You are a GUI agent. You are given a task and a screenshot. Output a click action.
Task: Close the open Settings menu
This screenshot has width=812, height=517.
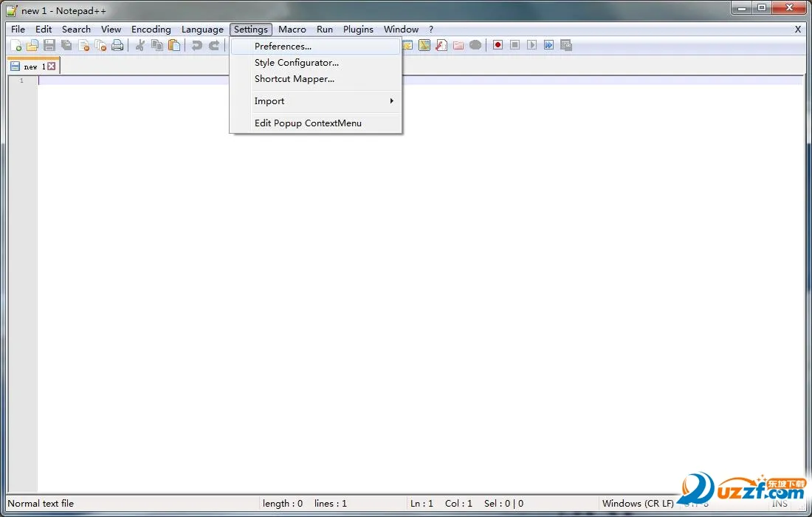tap(251, 30)
